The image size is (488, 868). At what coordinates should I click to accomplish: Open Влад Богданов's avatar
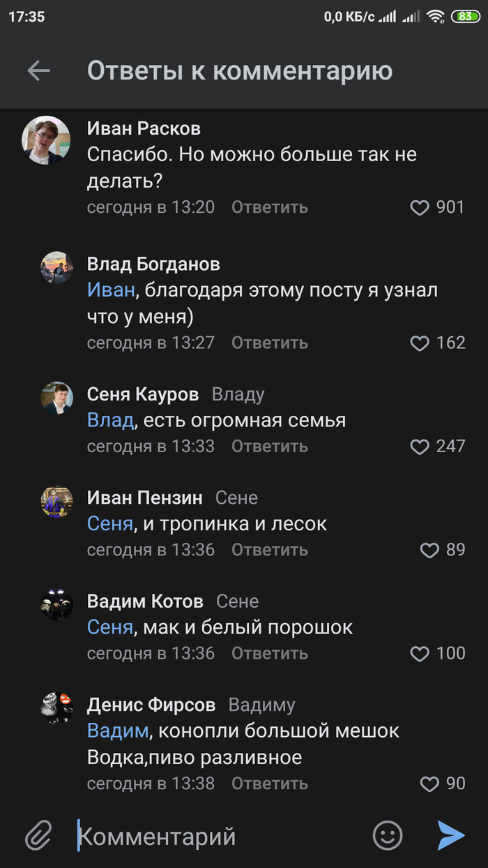click(56, 267)
